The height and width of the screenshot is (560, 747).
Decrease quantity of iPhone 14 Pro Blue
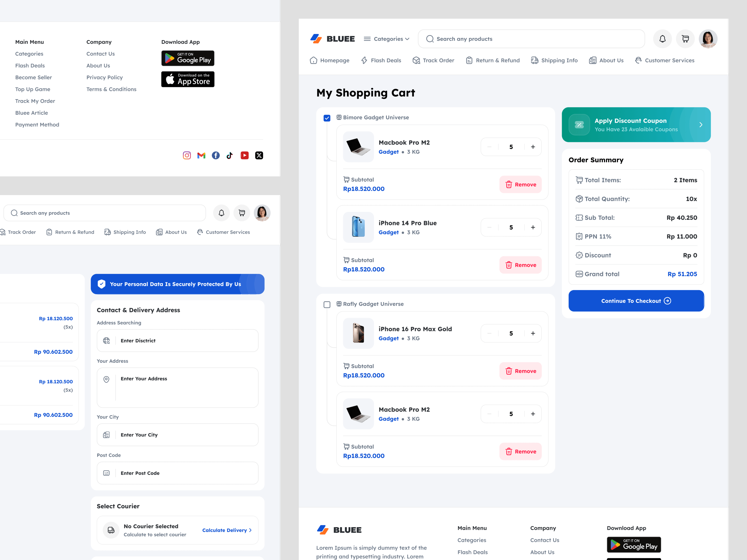[x=489, y=227]
